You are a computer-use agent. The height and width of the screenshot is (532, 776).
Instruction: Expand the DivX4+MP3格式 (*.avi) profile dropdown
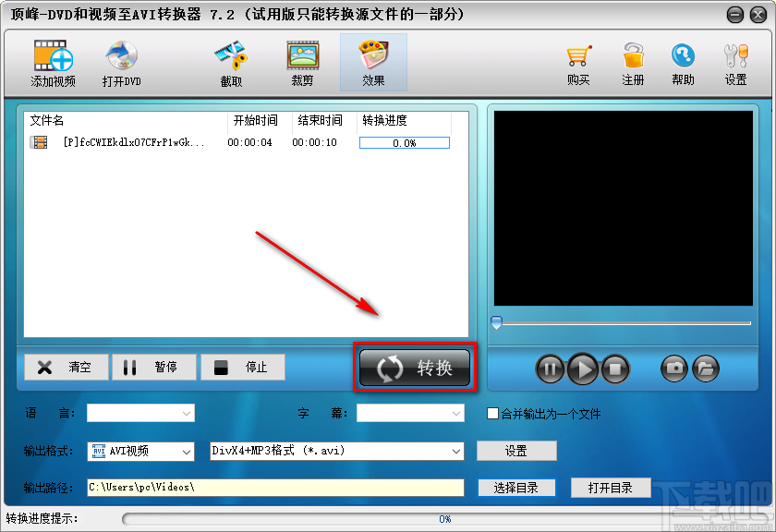pyautogui.click(x=337, y=451)
